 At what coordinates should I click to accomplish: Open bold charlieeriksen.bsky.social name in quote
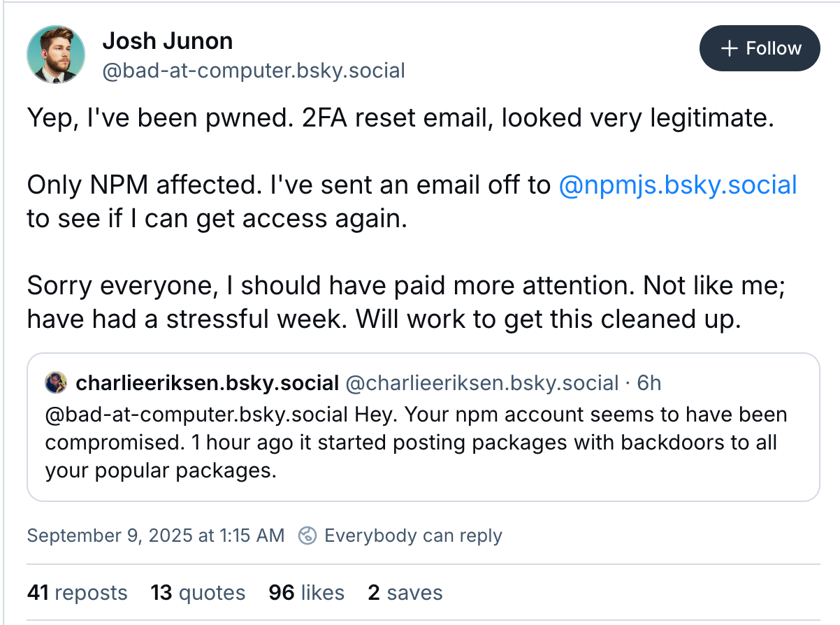tap(207, 383)
